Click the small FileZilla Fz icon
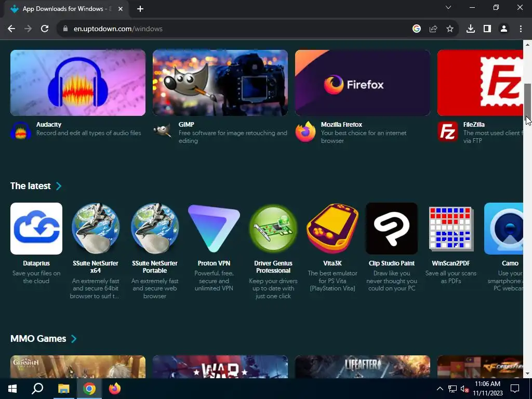Viewport: 532px width, 399px height. tap(447, 131)
